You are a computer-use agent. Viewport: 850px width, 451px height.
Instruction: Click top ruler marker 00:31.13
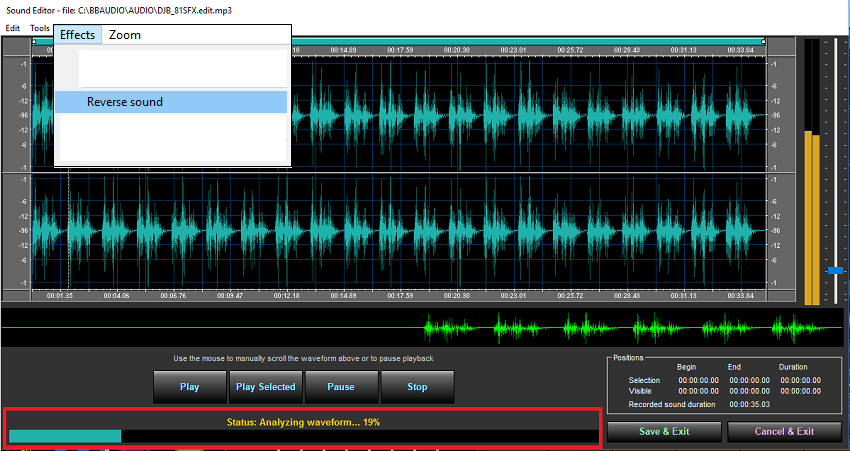click(x=683, y=50)
